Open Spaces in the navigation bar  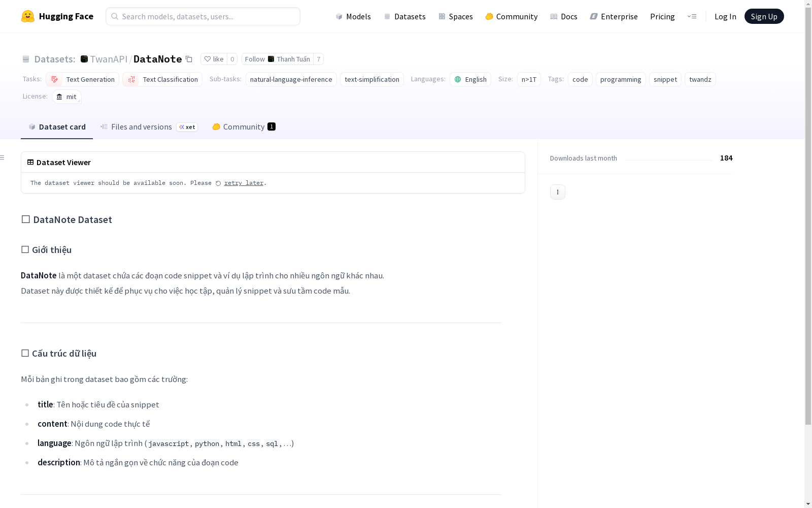(x=456, y=16)
